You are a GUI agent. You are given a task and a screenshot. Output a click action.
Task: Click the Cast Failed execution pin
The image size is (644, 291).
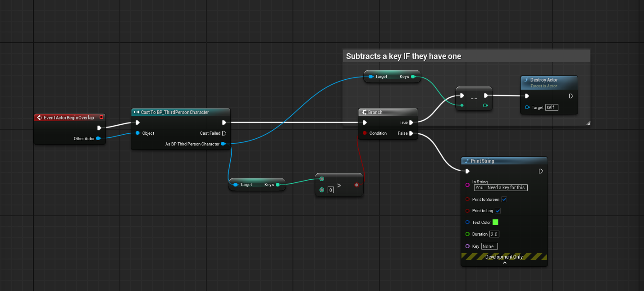[x=224, y=133]
